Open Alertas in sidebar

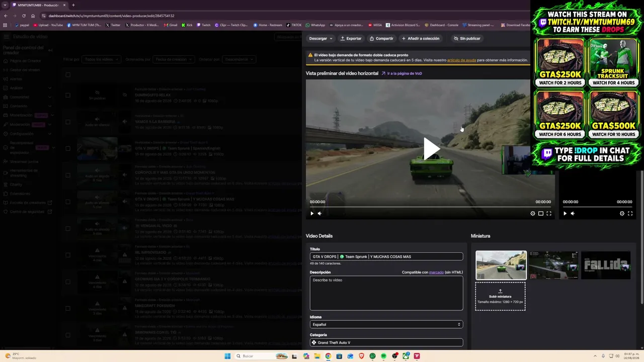[x=16, y=79]
